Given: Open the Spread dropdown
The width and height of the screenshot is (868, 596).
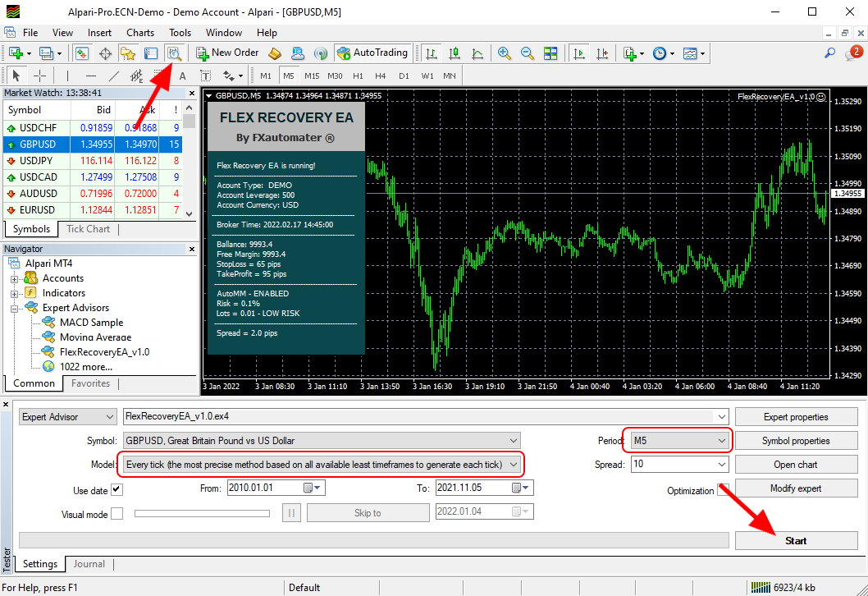Looking at the screenshot, I should (x=680, y=464).
